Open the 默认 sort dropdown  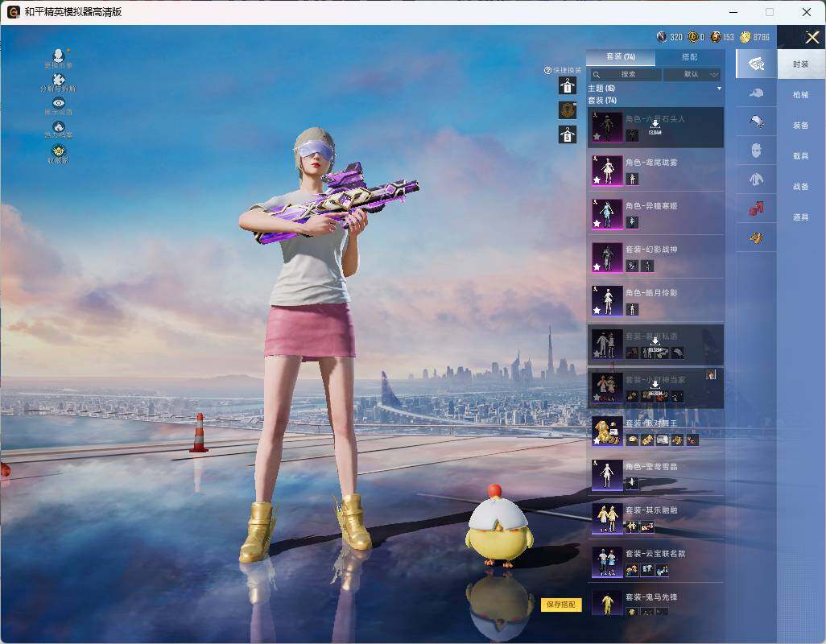(x=692, y=74)
